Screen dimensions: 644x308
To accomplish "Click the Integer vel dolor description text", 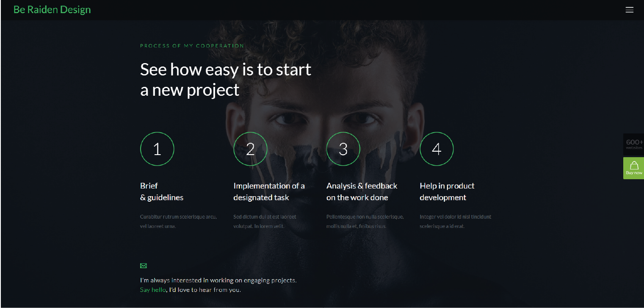I will (x=456, y=221).
